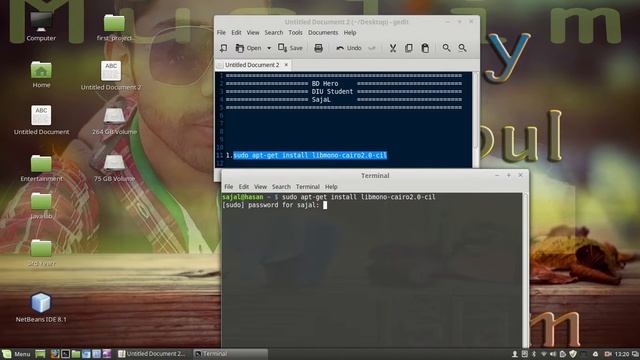Viewport: 640px width, 360px height.
Task: Select the Untitled Document 2 tab in gedit
Action: (252, 65)
